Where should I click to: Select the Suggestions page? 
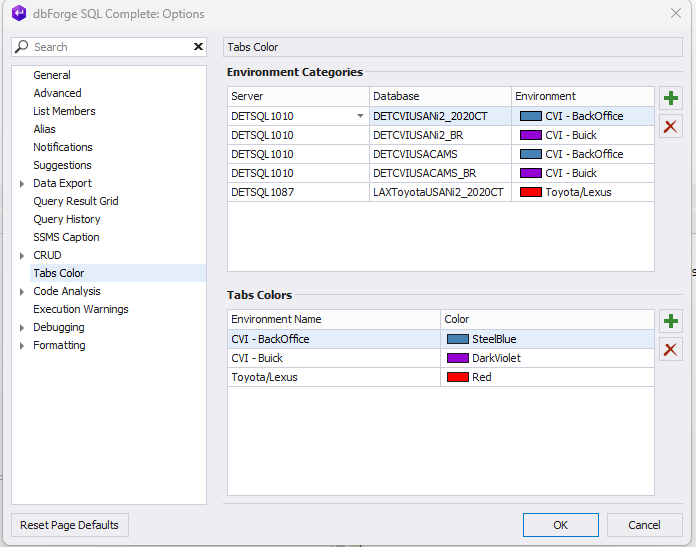(x=62, y=165)
